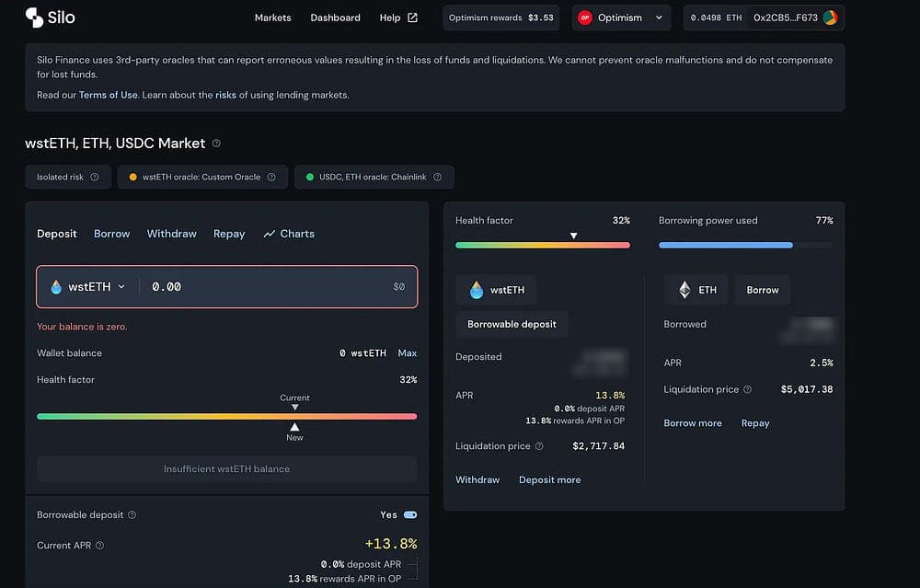The image size is (920, 588).
Task: Open the Help external link icon
Action: pyautogui.click(x=412, y=17)
